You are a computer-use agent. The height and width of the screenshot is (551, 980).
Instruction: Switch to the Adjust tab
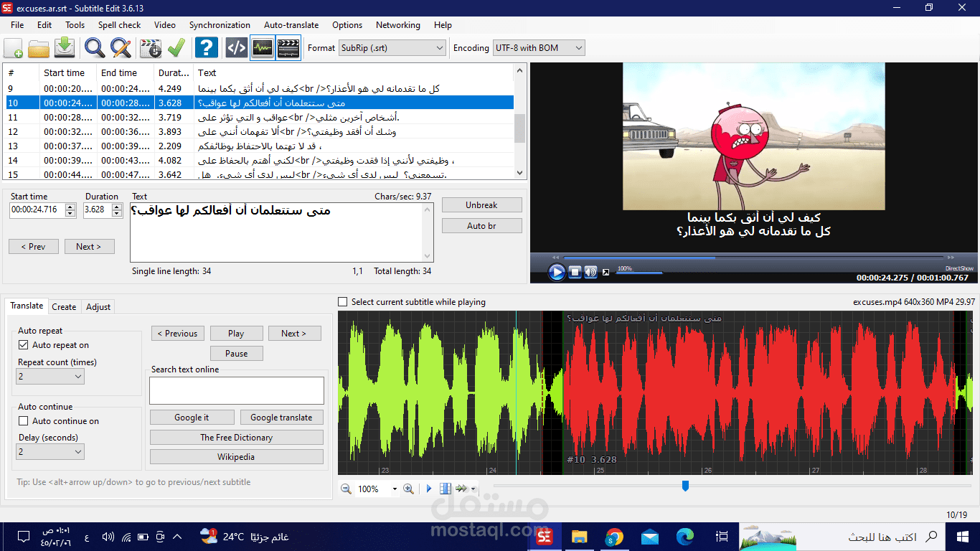tap(98, 307)
